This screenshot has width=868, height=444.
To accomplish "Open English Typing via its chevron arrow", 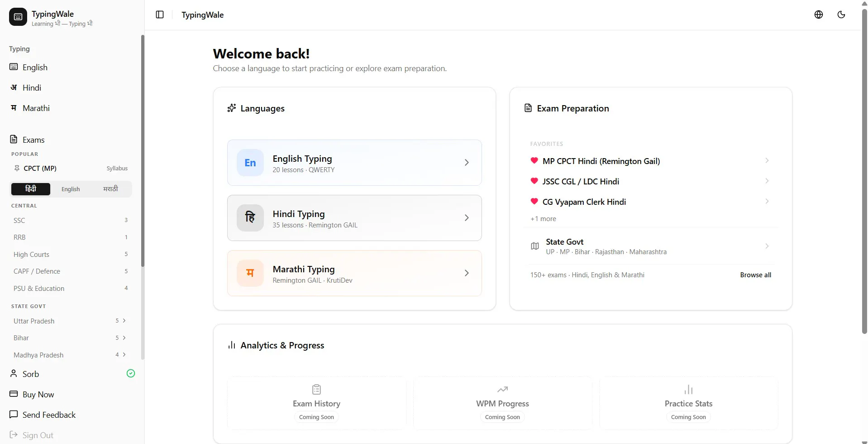I will pos(467,163).
